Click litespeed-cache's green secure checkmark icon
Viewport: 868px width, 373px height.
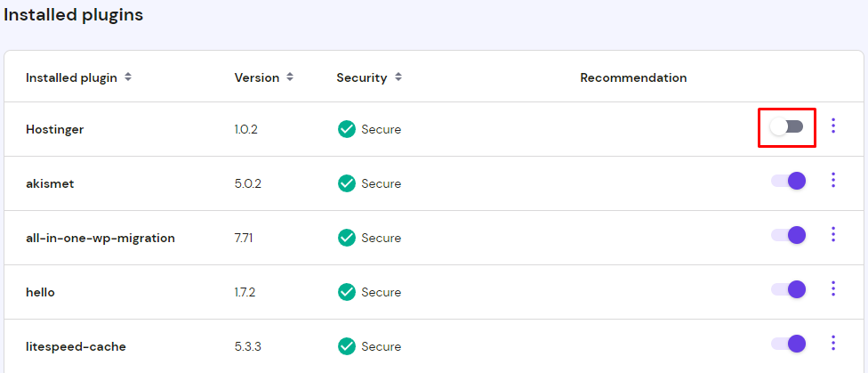347,346
